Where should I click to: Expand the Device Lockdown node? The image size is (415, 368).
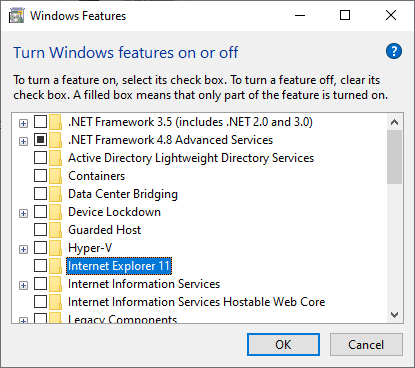[23, 214]
